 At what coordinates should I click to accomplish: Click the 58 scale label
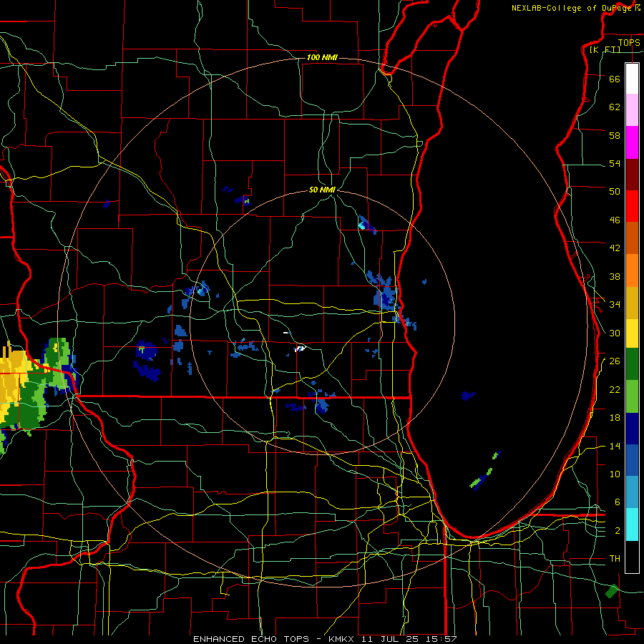pyautogui.click(x=615, y=135)
